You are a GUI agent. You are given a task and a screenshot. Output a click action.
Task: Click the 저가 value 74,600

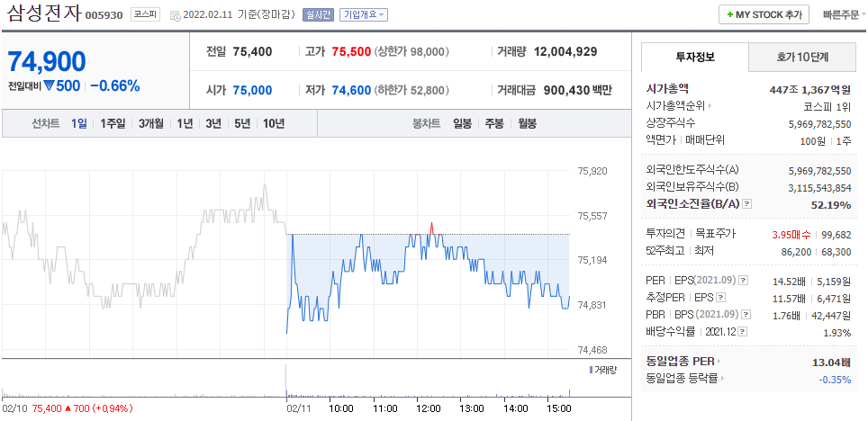[x=351, y=90]
